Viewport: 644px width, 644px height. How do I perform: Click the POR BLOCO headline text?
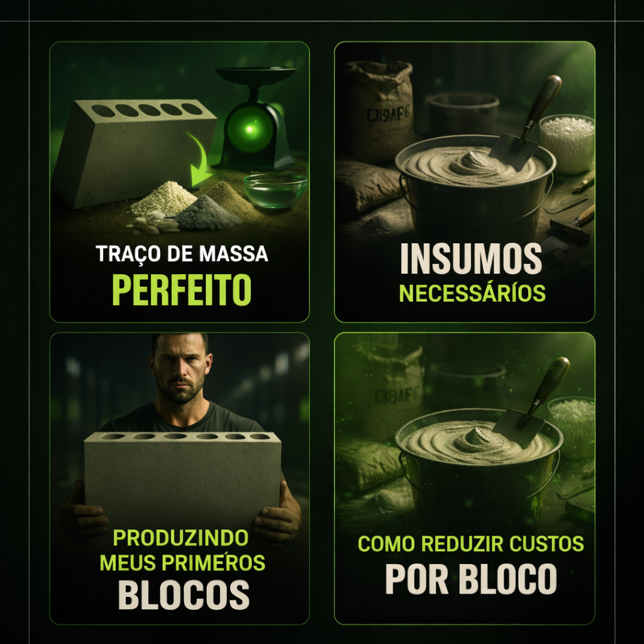click(470, 579)
